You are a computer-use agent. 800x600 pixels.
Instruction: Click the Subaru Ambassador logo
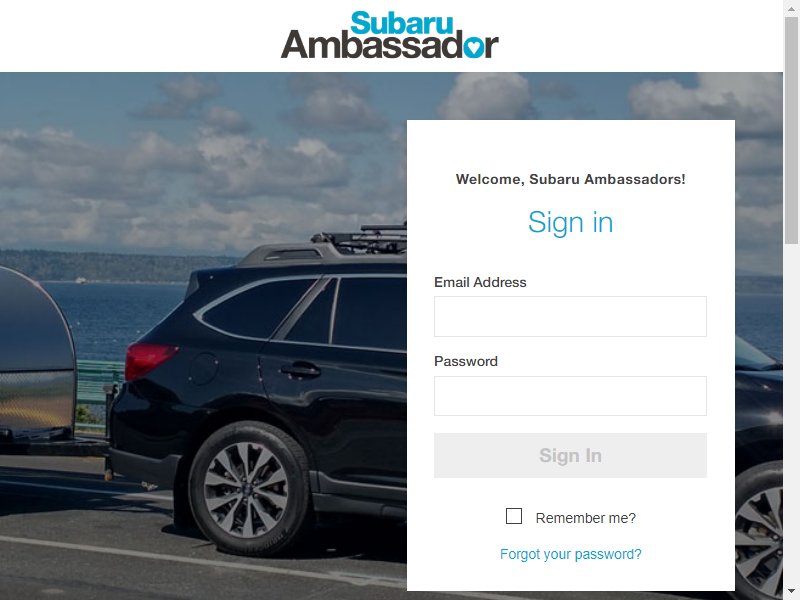(389, 35)
